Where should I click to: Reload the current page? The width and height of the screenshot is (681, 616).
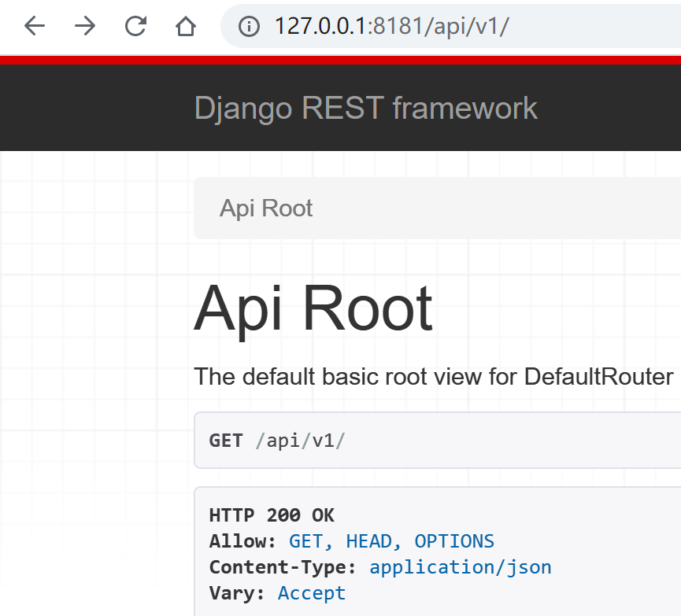tap(135, 26)
